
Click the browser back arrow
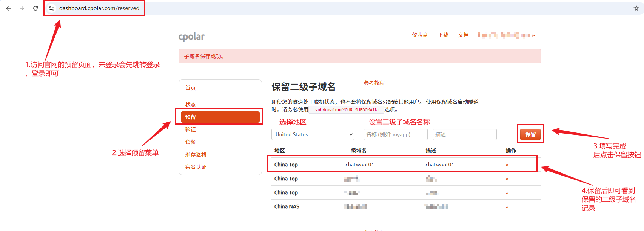click(8, 8)
